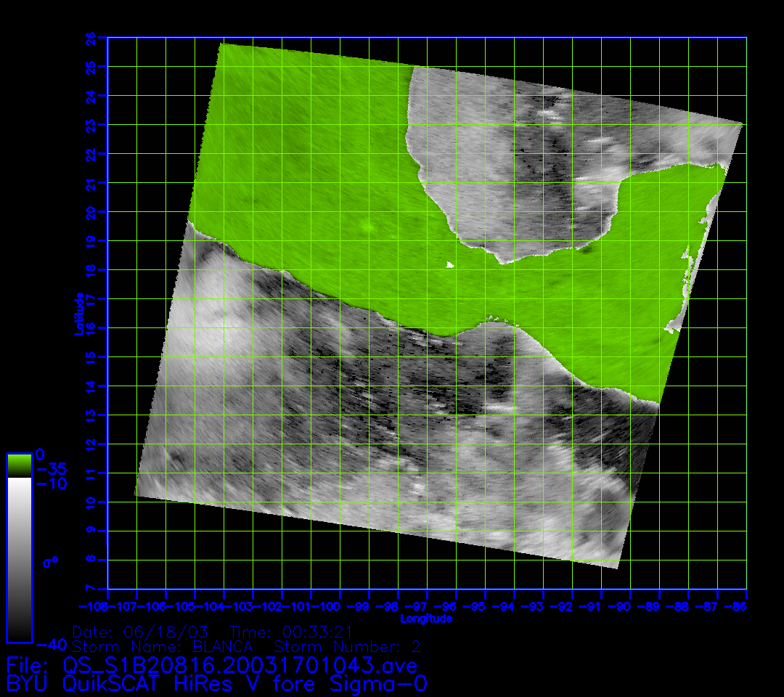Image resolution: width=784 pixels, height=697 pixels.
Task: Click the BYU QuikSCAT HiRes title text
Action: click(216, 683)
